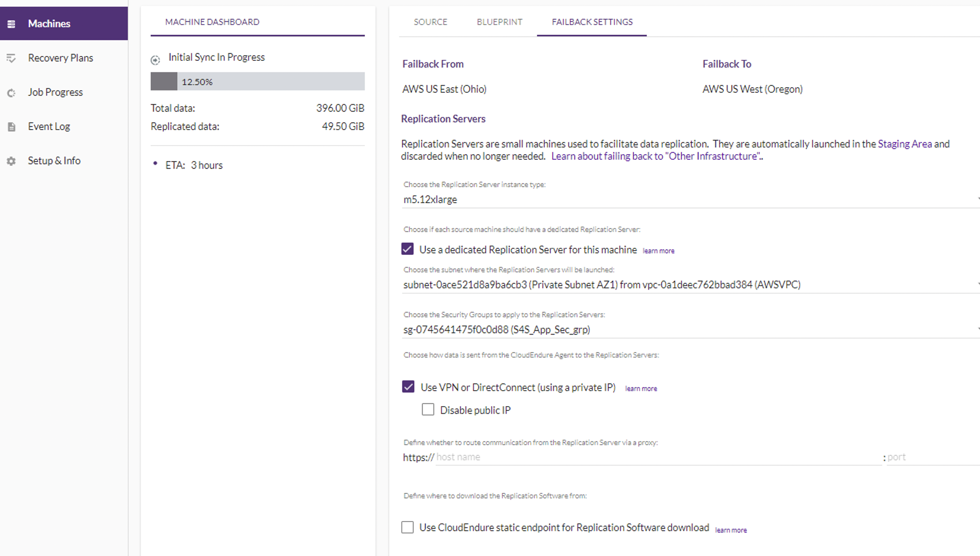
Task: Click the 12.50% sync progress bar
Action: [257, 82]
